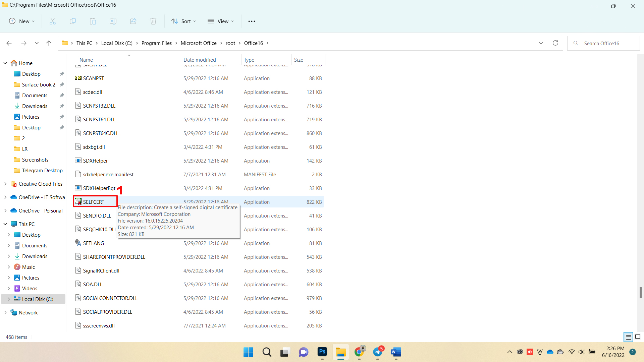
Task: Click the Share icon in toolbar
Action: 133,21
